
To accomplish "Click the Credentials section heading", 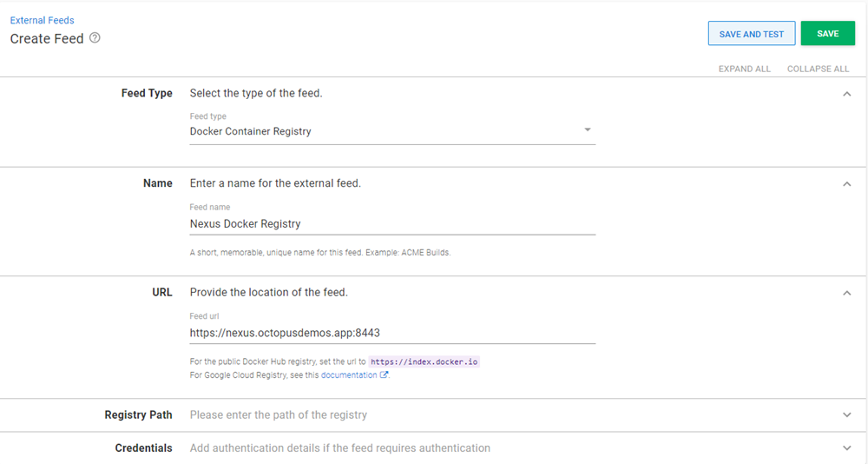I will 143,447.
